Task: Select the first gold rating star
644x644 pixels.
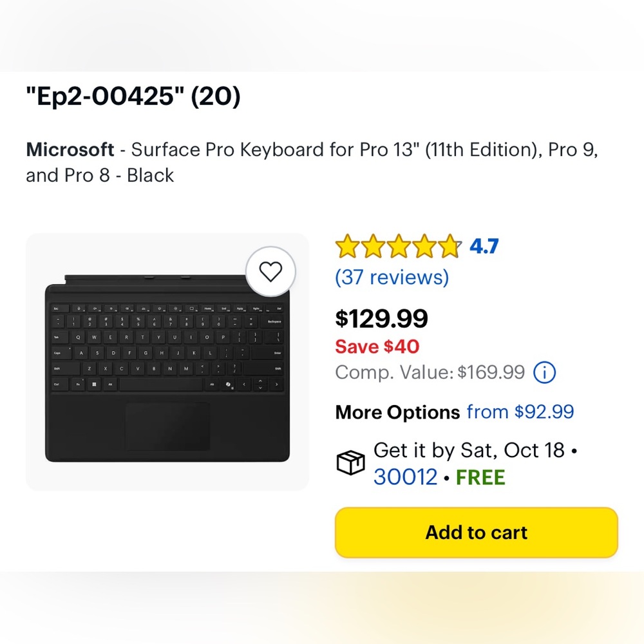Action: (348, 245)
